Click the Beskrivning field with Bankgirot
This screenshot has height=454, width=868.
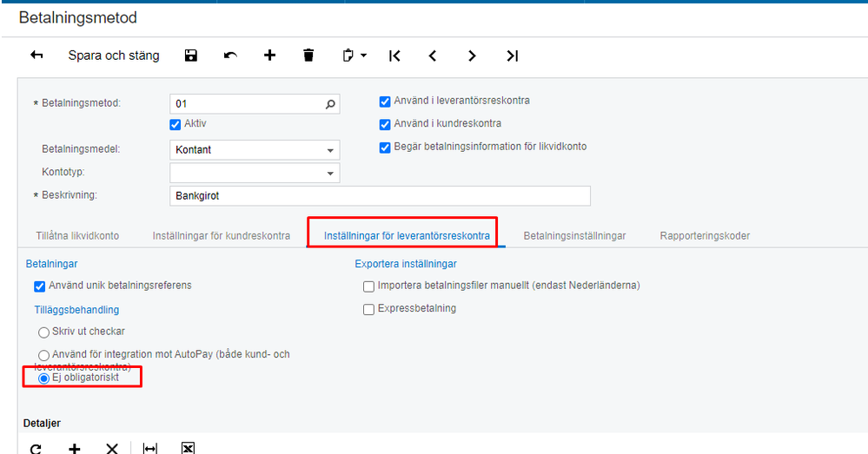[x=380, y=196]
